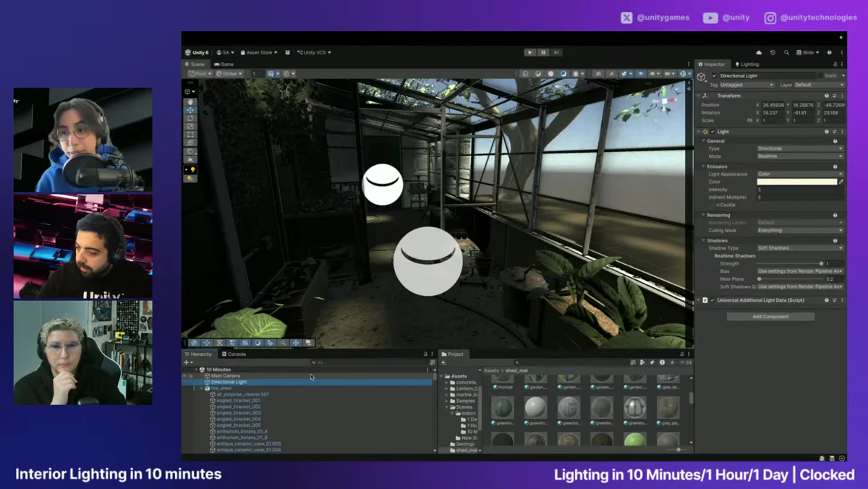Collapse the the_shed object in Hierarchy

point(202,388)
